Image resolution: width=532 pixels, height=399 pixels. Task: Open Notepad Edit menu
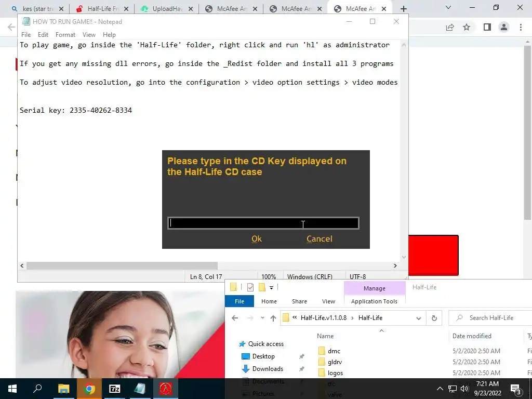tap(43, 35)
